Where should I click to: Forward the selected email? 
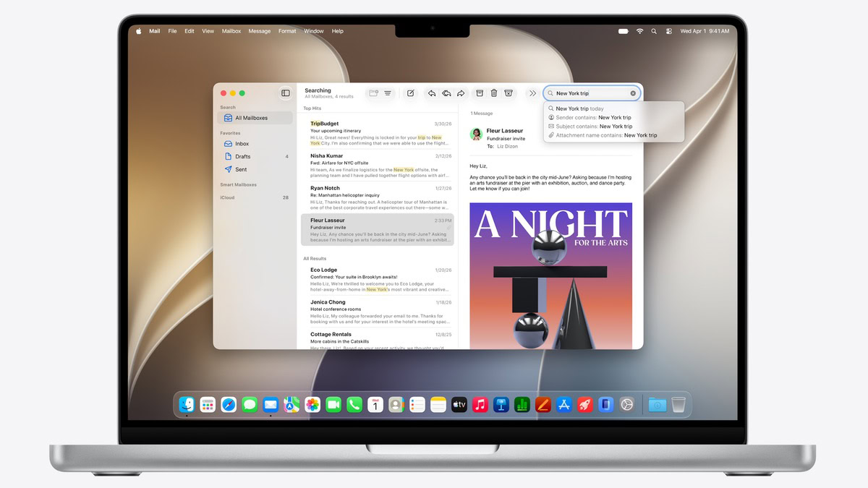[461, 93]
